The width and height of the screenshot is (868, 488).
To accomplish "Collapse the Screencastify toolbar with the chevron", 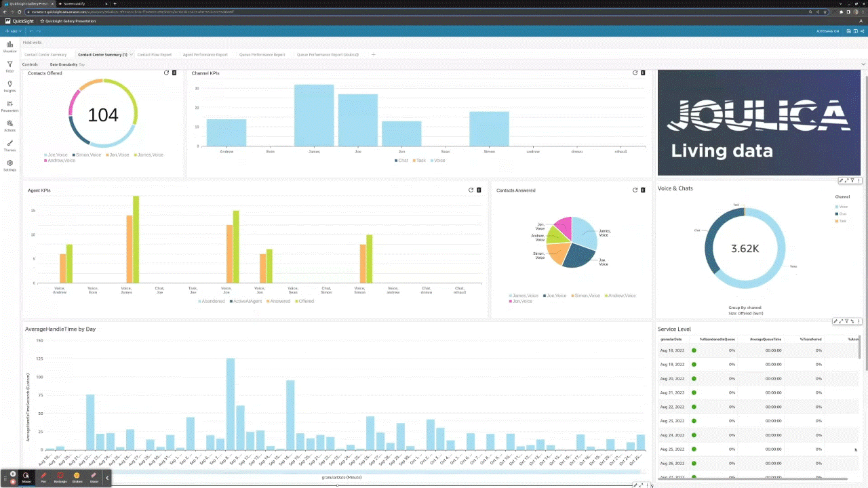I will (106, 478).
